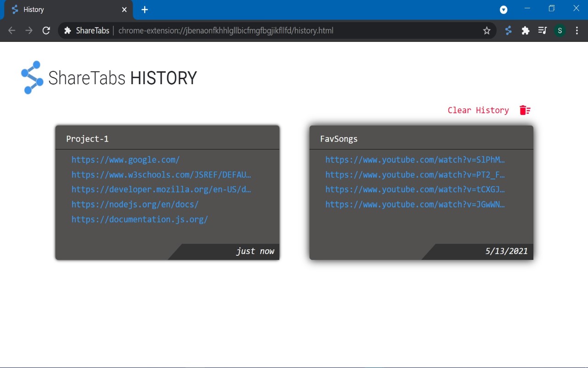Open YouTube link ending v=JGwWN…
588x368 pixels.
415,204
